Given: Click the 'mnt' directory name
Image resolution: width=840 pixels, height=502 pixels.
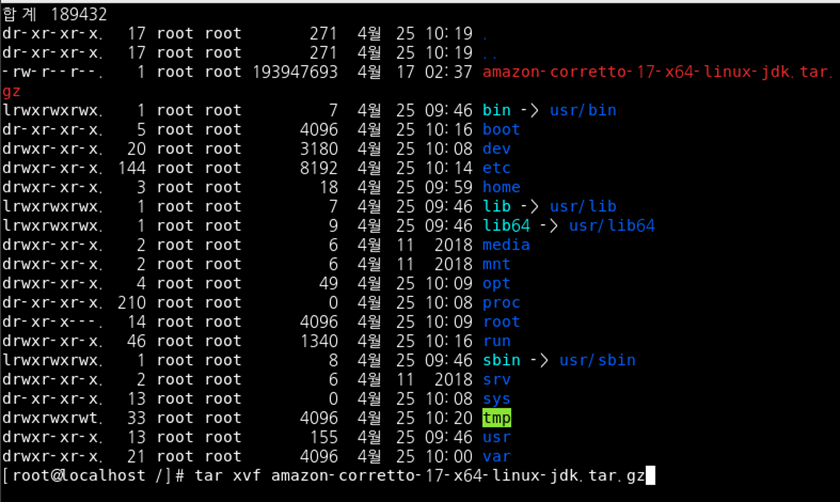Looking at the screenshot, I should (x=497, y=264).
